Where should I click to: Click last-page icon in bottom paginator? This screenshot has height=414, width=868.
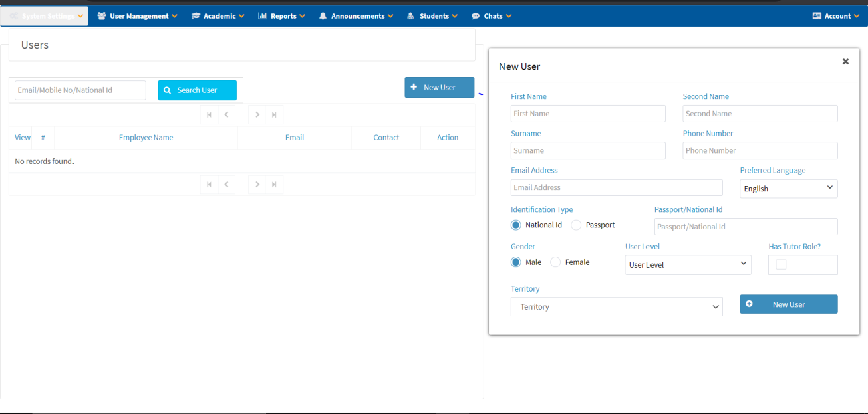pos(274,185)
